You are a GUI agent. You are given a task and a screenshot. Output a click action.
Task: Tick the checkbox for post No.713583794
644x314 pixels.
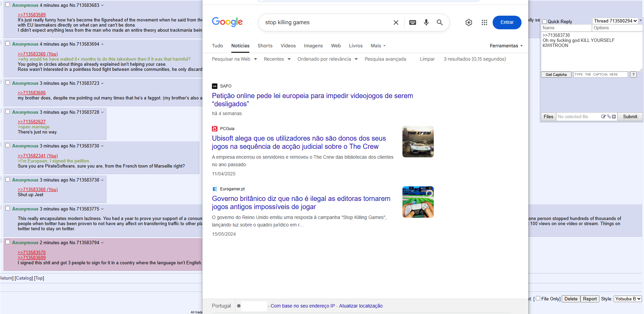[x=8, y=242]
